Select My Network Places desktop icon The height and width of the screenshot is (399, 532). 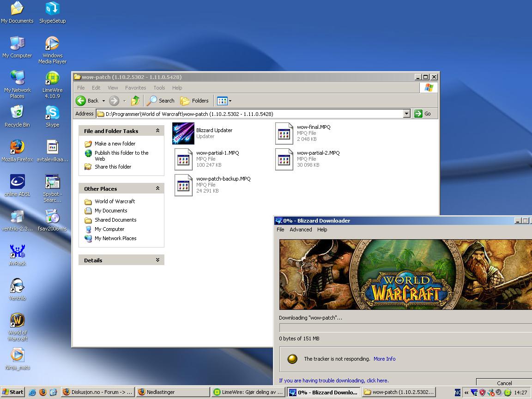click(17, 85)
